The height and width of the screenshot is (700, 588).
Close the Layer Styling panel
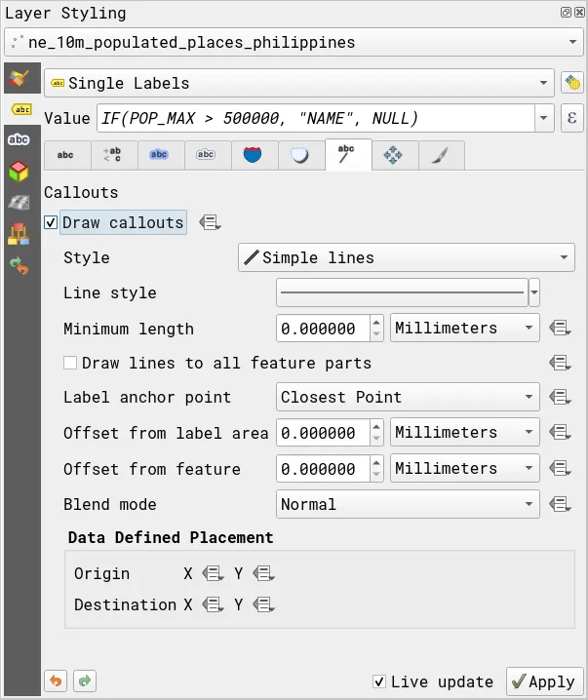click(579, 12)
